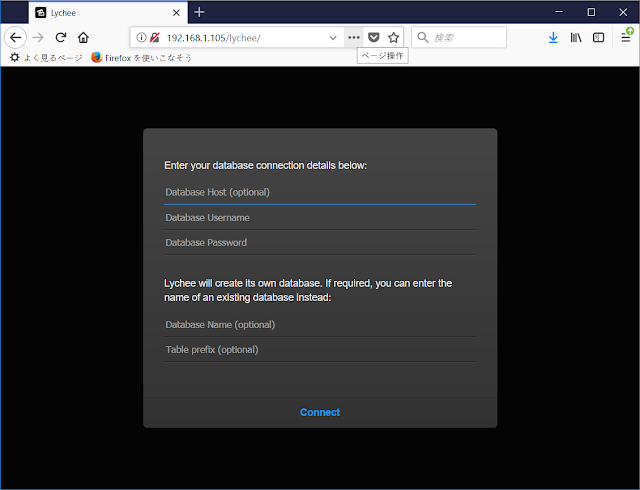
Task: Click the insecure connection crossed padlock icon
Action: [154, 38]
